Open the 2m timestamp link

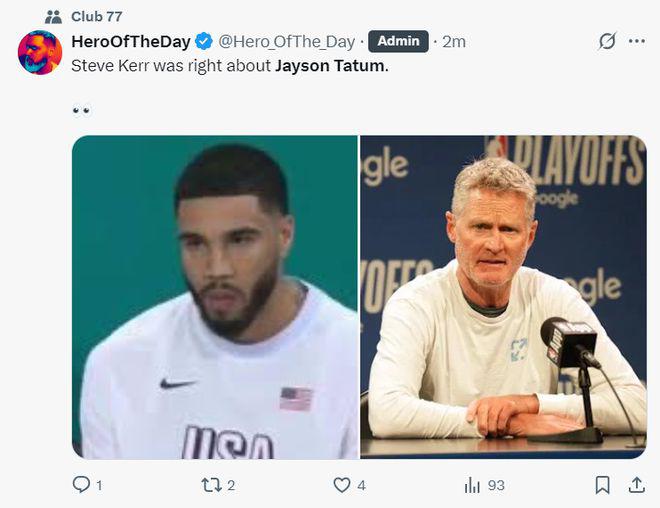454,42
